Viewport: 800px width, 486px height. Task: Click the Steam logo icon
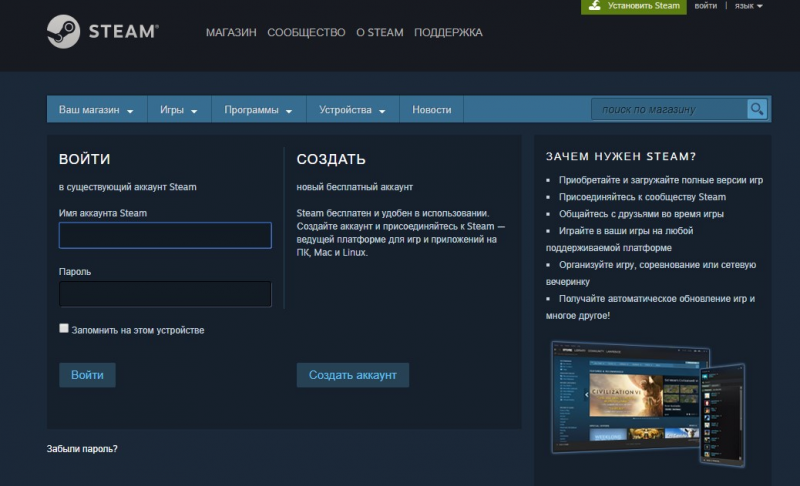[63, 32]
